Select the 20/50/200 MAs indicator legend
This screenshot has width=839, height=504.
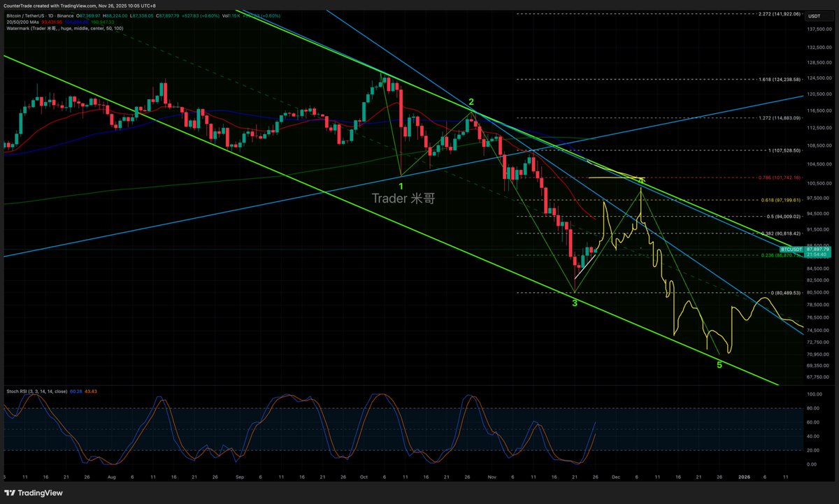(22, 22)
